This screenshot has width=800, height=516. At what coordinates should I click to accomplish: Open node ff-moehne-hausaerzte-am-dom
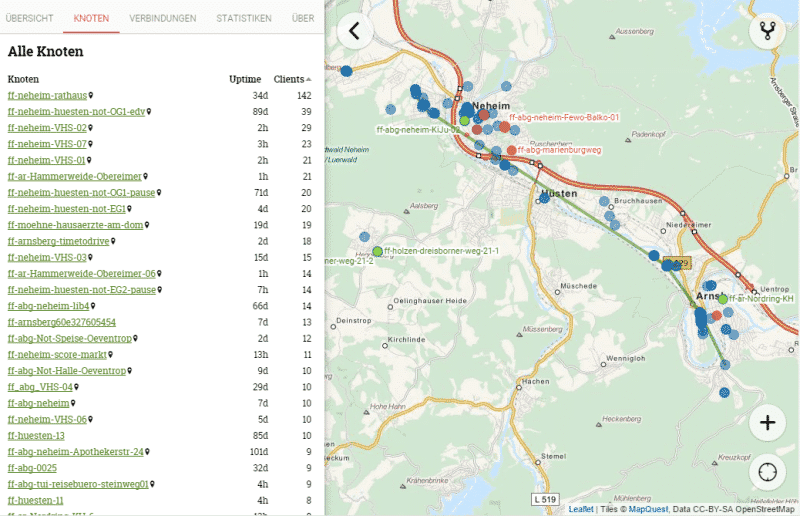pos(75,225)
